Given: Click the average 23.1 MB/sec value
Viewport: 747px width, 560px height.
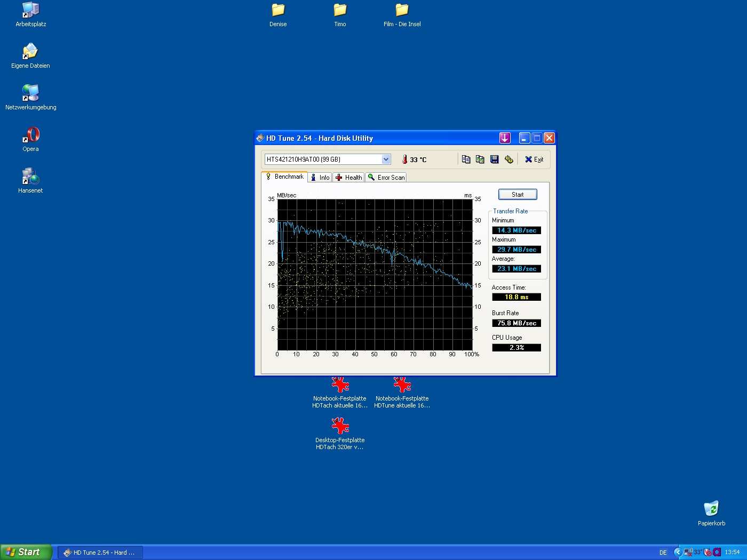Looking at the screenshot, I should 516,269.
